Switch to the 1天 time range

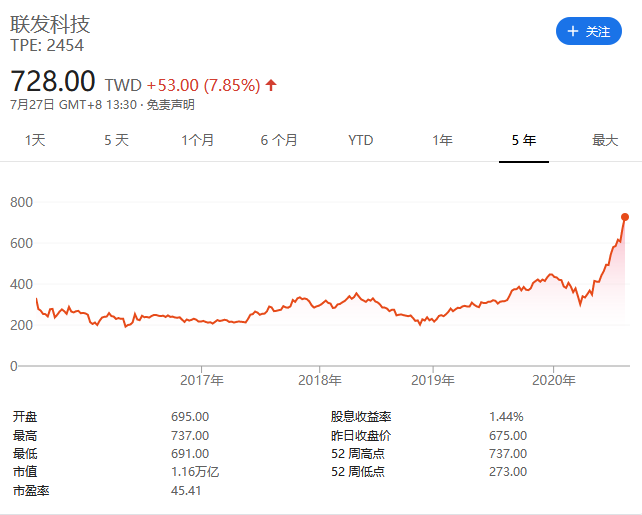coord(35,140)
